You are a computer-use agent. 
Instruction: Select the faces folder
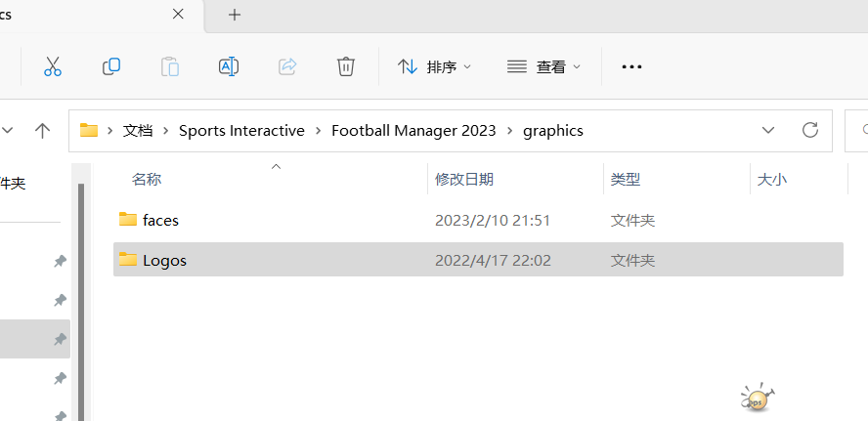coord(478,220)
